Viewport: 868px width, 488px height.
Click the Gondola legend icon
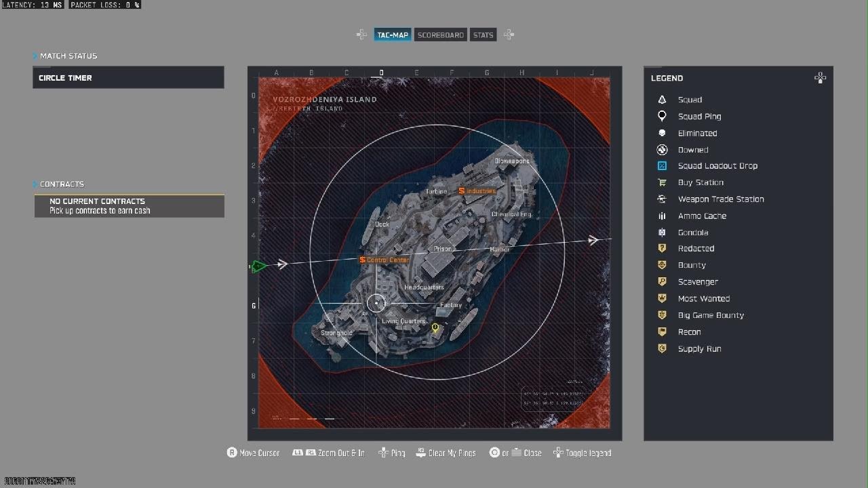(662, 232)
